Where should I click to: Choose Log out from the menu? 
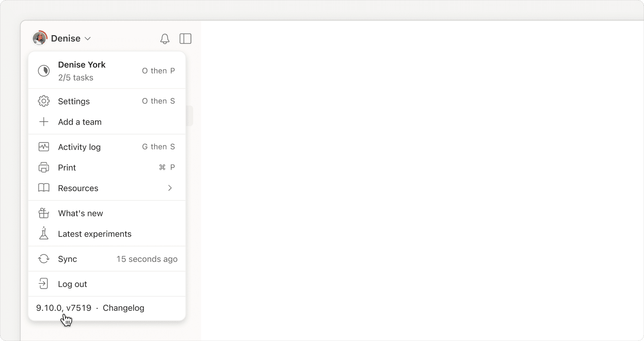coord(72,284)
